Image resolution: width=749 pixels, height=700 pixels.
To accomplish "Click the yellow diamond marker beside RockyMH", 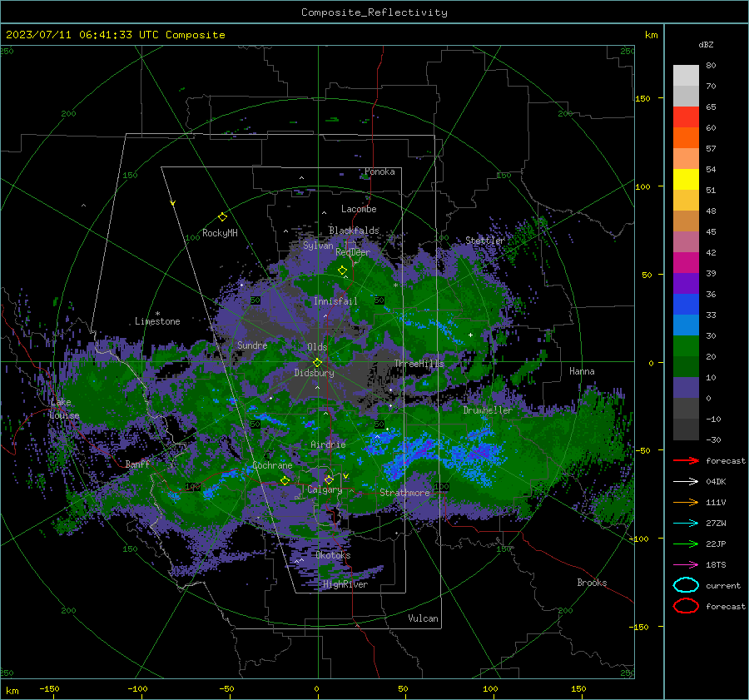I will click(222, 217).
